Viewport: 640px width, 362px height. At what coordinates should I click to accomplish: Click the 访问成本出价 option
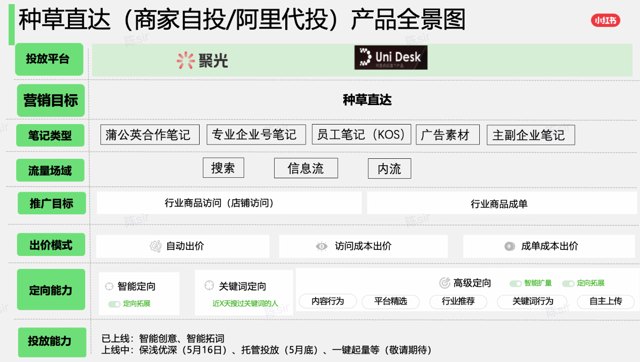(x=363, y=246)
